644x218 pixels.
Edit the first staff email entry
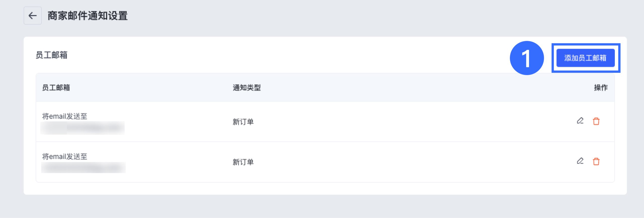(x=580, y=121)
